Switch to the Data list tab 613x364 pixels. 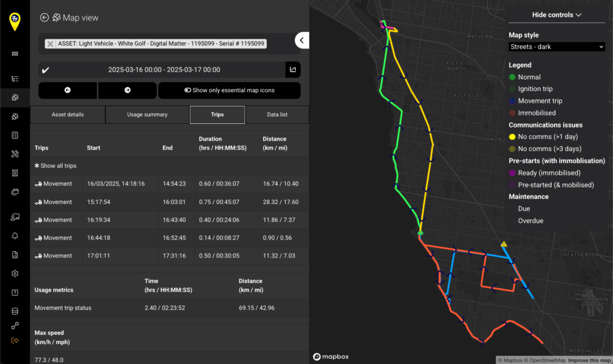(x=275, y=114)
